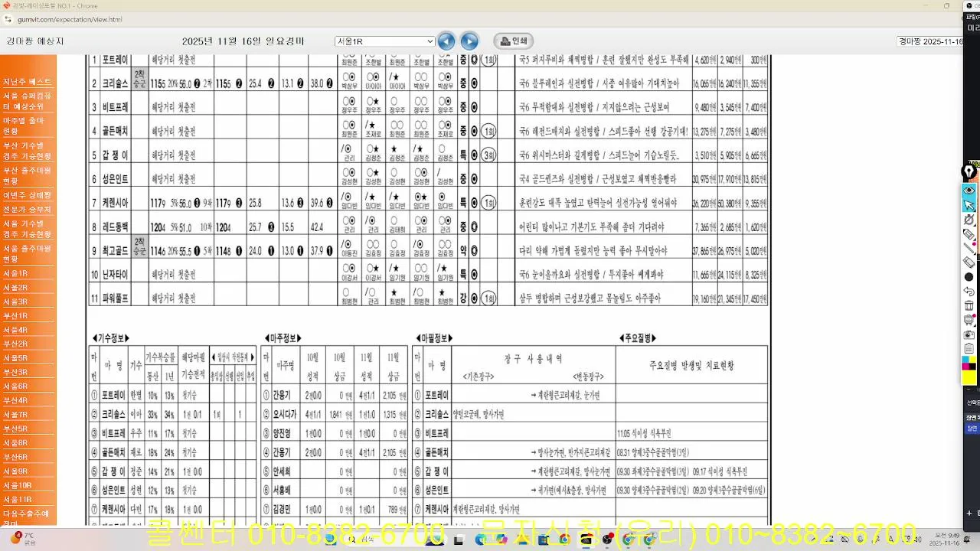The width and height of the screenshot is (980, 551).
Task: Click the 마주정보 section header
Action: pos(283,338)
